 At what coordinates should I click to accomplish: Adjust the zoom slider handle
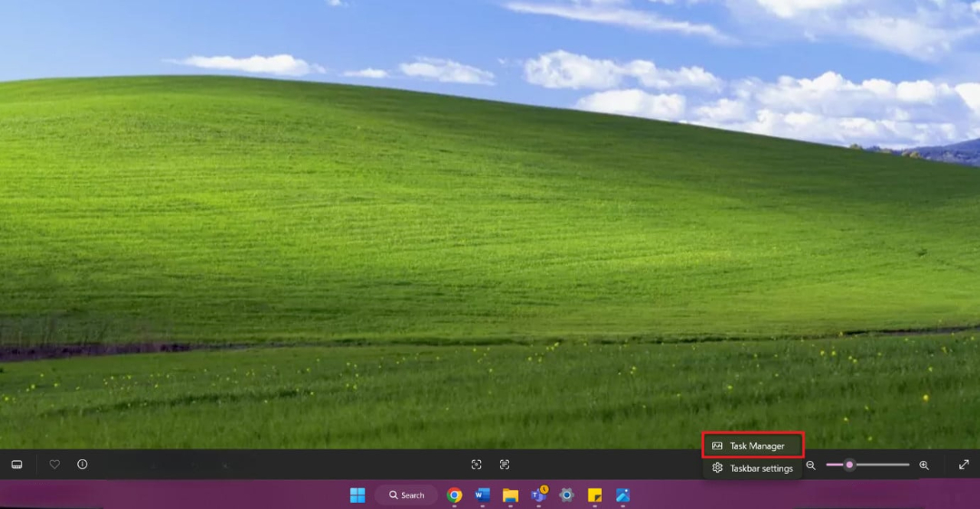click(849, 465)
